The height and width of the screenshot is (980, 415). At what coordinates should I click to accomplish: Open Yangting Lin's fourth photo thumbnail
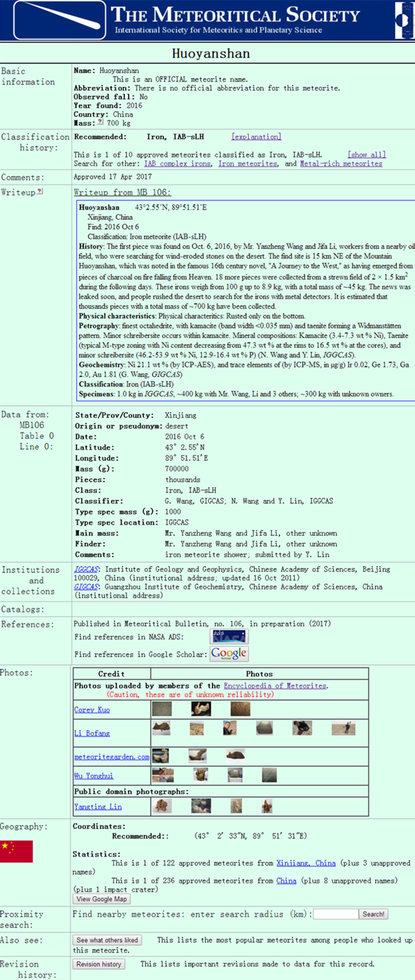[x=267, y=806]
